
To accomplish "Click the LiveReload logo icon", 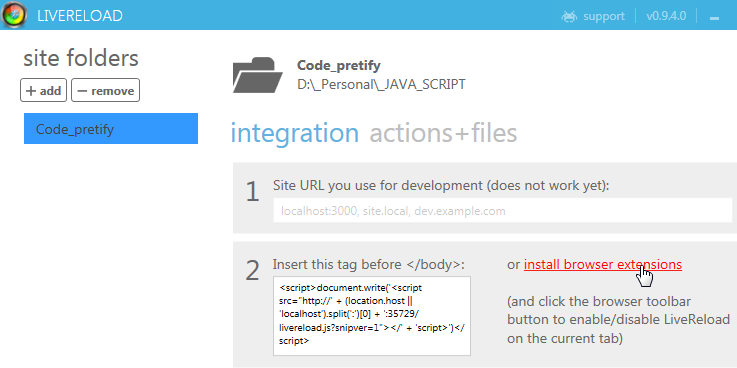I will 14,15.
